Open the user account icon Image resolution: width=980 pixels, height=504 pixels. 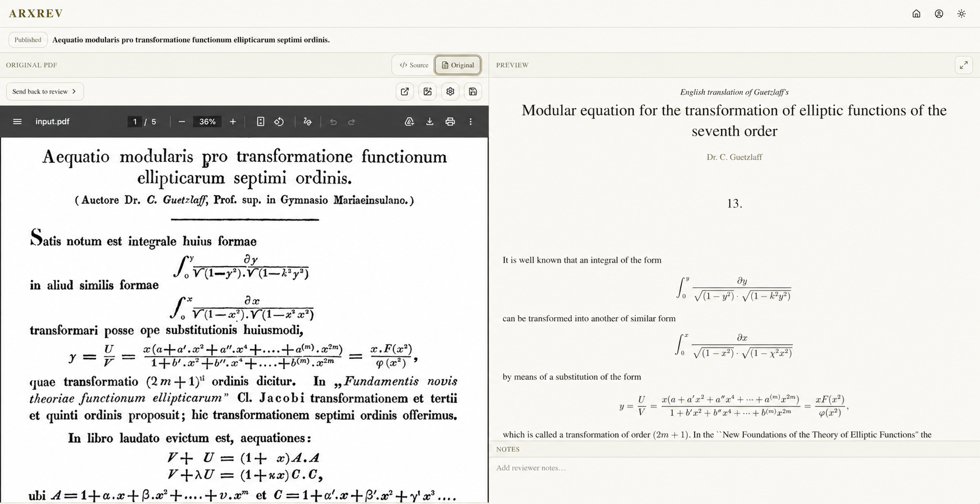tap(939, 13)
